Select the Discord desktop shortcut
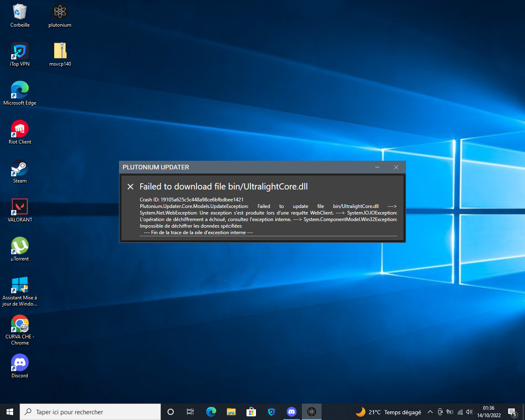Screen dimensions: 525x420 tap(20, 366)
